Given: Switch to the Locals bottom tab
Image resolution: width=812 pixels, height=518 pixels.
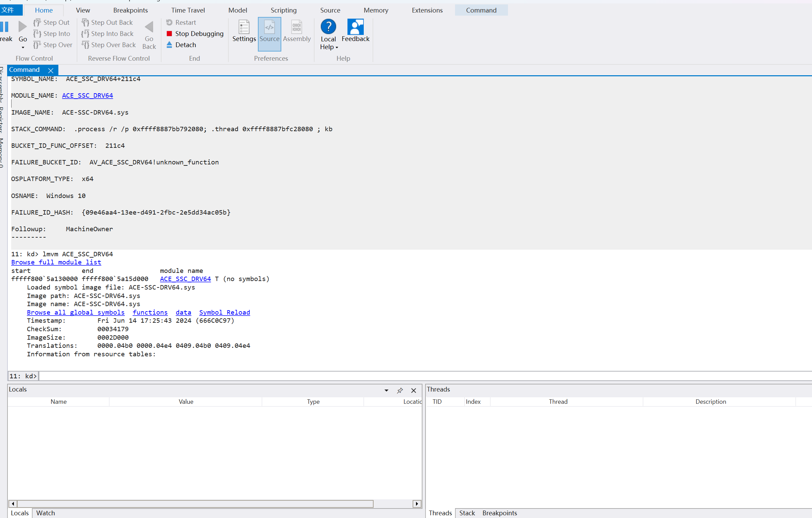Looking at the screenshot, I should [20, 513].
